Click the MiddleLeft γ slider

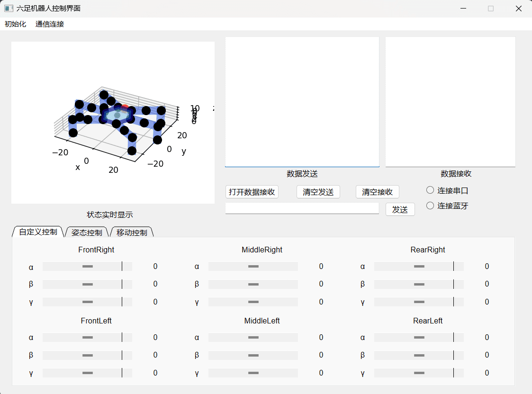coord(253,373)
